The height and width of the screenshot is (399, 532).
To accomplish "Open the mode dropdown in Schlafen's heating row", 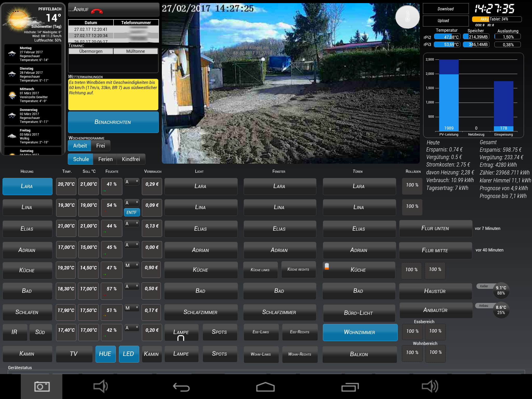I will [132, 308].
